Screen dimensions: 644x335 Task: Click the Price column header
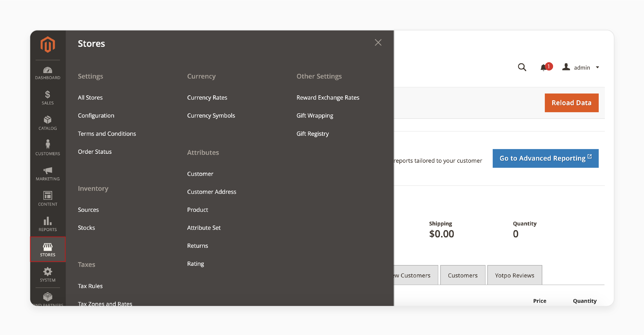[539, 301]
